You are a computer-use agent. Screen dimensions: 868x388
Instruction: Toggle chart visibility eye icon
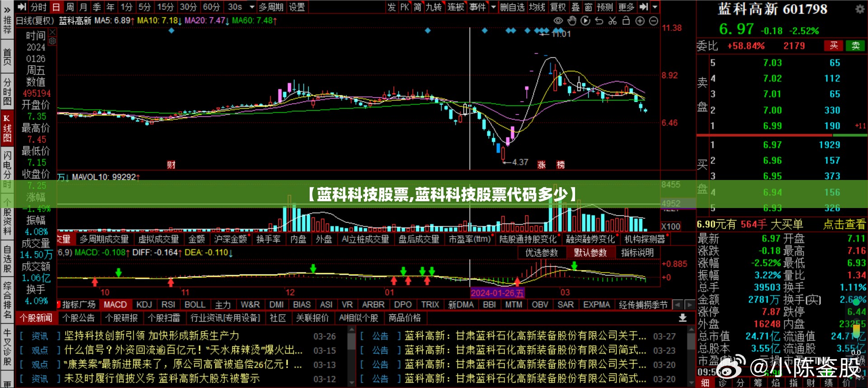click(558, 21)
